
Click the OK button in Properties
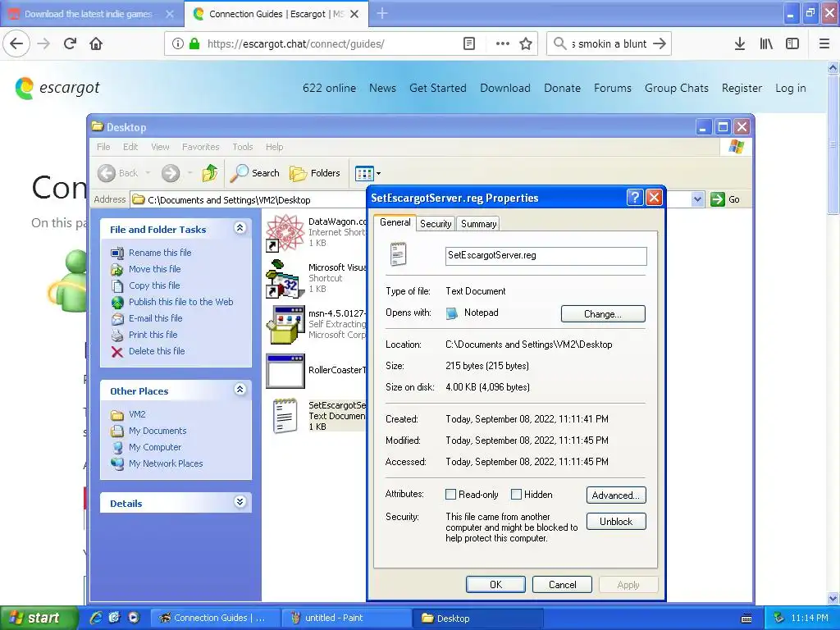pos(495,584)
